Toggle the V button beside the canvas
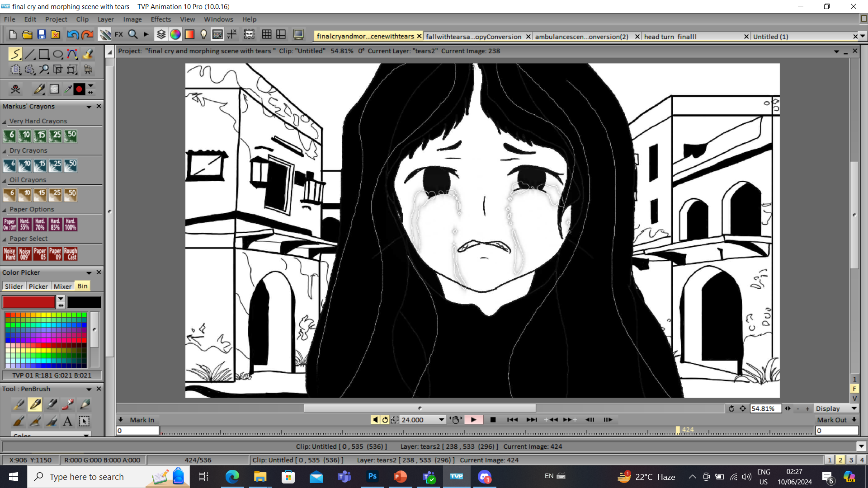This screenshot has width=868, height=488. [854, 398]
